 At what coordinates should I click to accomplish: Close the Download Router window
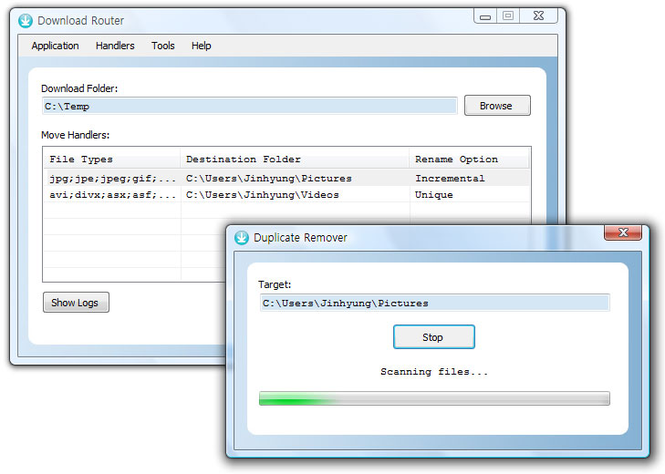coord(539,17)
